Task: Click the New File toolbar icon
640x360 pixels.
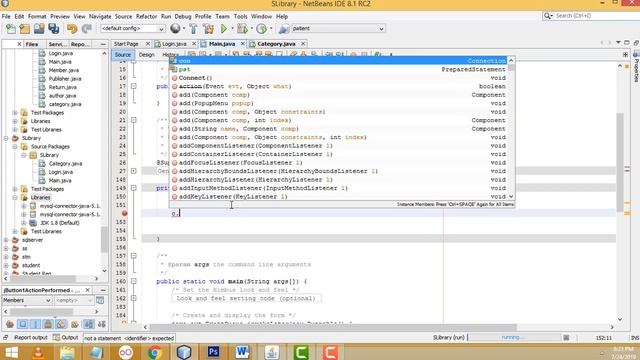Action: point(11,29)
